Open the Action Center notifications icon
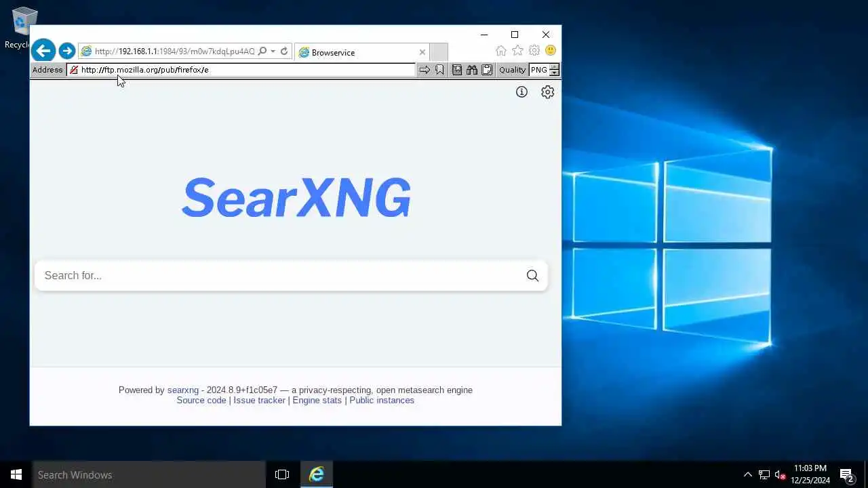Image resolution: width=868 pixels, height=488 pixels. [x=846, y=474]
